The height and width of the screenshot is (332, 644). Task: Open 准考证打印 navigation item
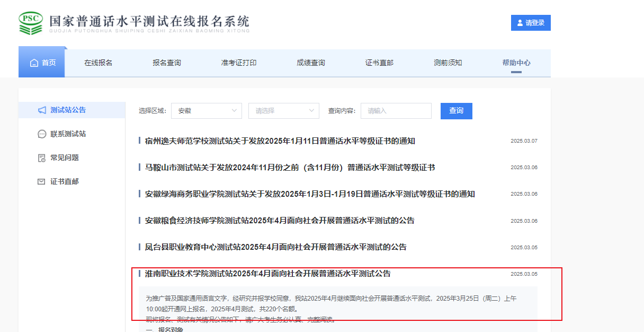point(239,63)
